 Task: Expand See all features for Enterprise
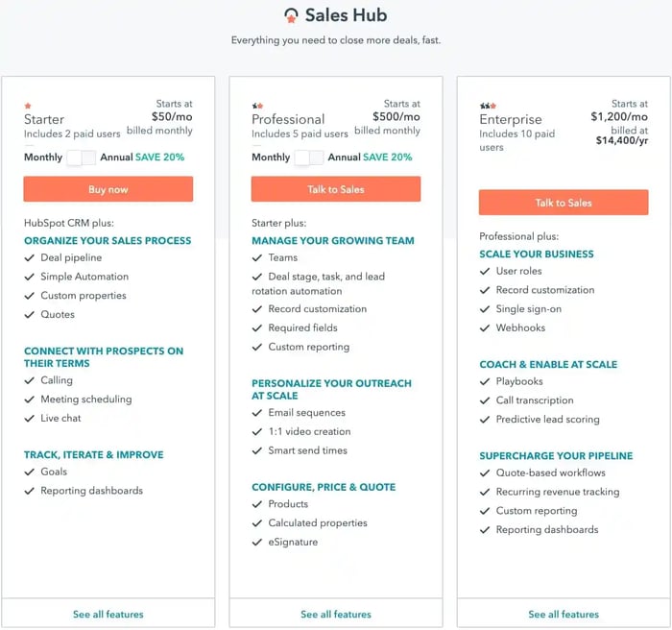tap(564, 614)
